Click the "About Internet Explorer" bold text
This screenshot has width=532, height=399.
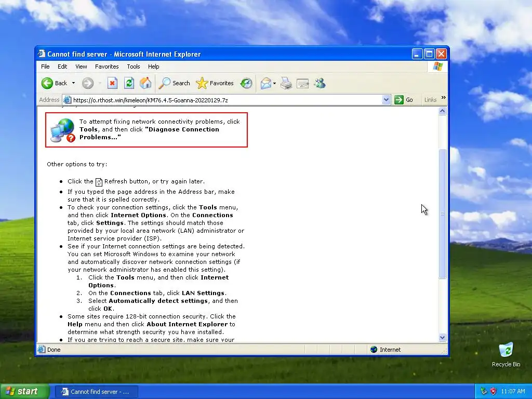coord(187,324)
